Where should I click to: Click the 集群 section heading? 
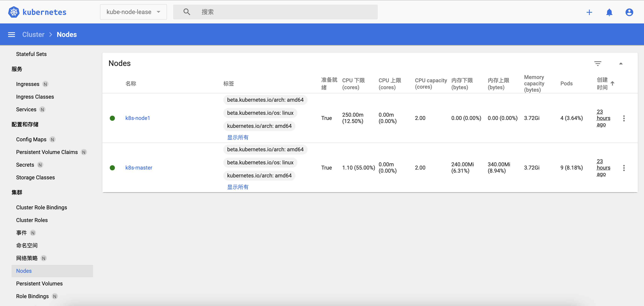click(x=17, y=192)
